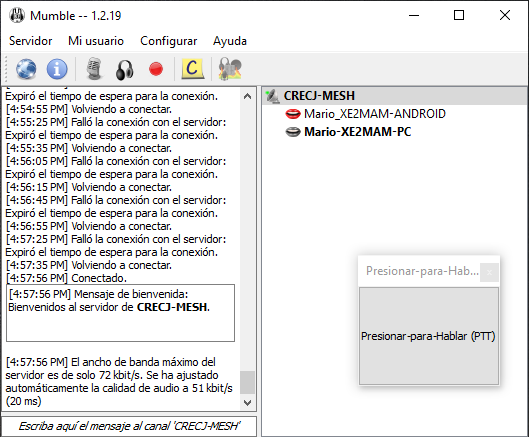The image size is (529, 437).
Task: Close the Presionar-para-Hab... floating window
Action: [489, 272]
